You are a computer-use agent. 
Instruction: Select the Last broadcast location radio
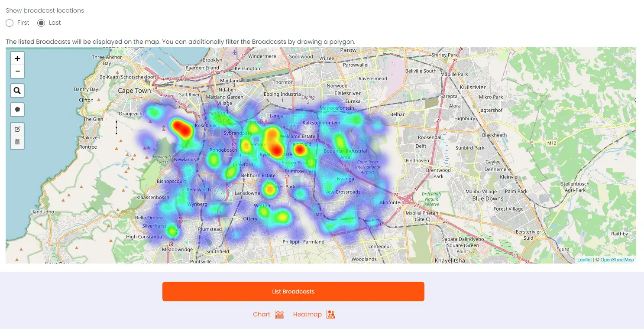[x=41, y=23]
